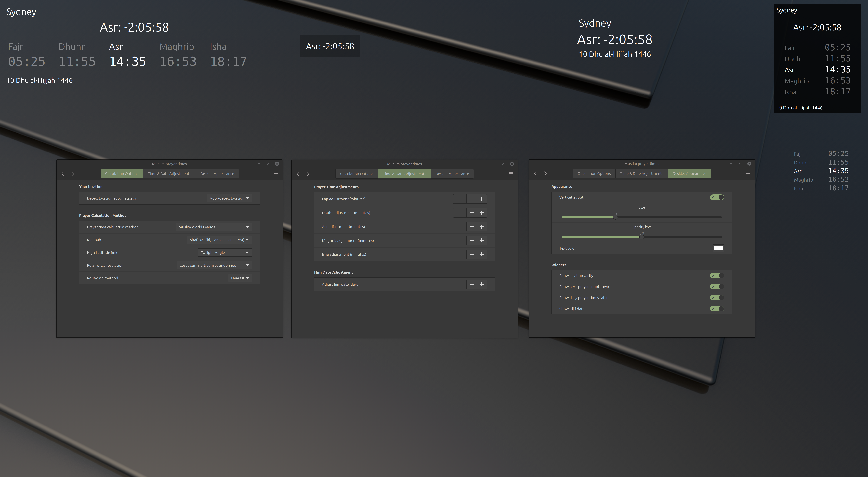Click Adjust hijri date input field
The width and height of the screenshot is (868, 477).
pyautogui.click(x=460, y=284)
